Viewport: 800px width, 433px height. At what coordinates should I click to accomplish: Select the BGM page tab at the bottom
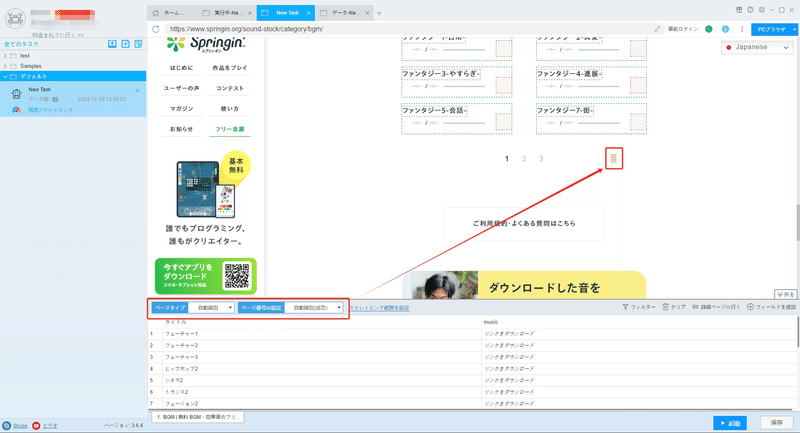198,417
